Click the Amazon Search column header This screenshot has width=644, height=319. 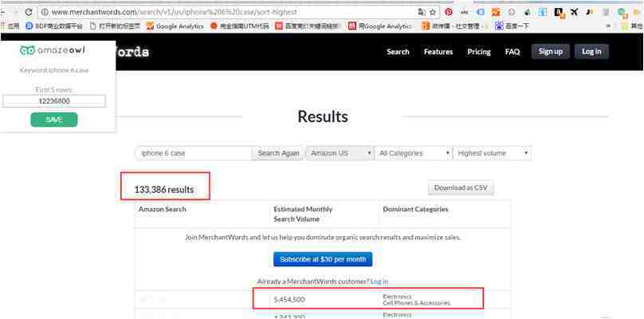point(163,209)
